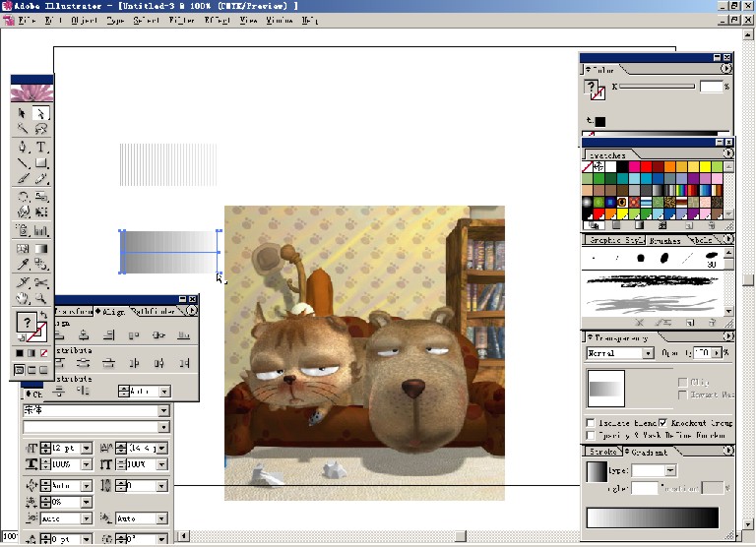Select the Eyedropper tool
Viewport: 756px width, 547px height.
[x=23, y=264]
